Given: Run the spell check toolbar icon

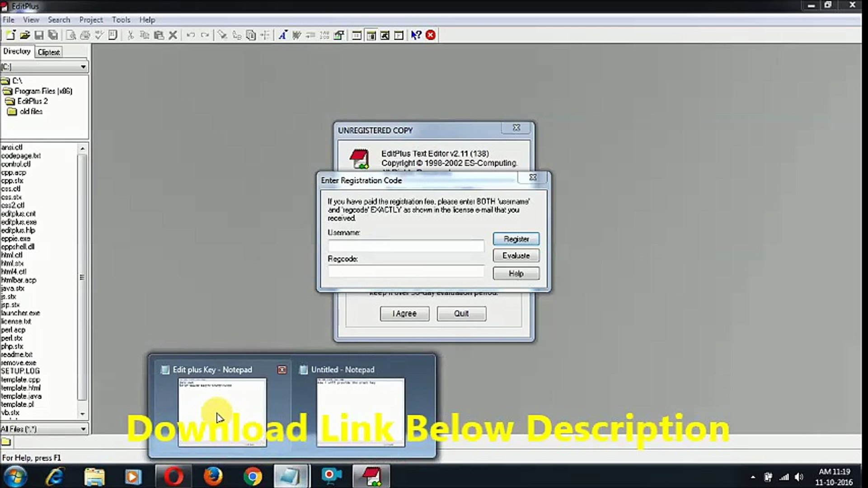Looking at the screenshot, I should click(99, 35).
